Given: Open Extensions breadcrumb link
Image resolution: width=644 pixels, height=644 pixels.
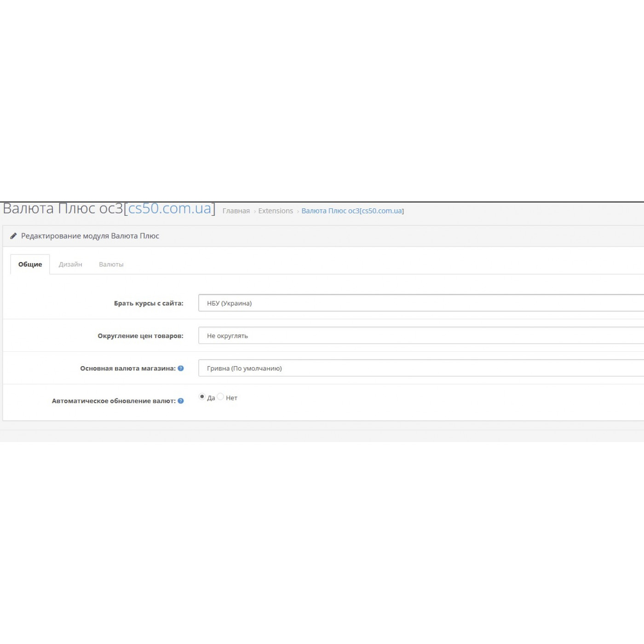Looking at the screenshot, I should pyautogui.click(x=276, y=211).
